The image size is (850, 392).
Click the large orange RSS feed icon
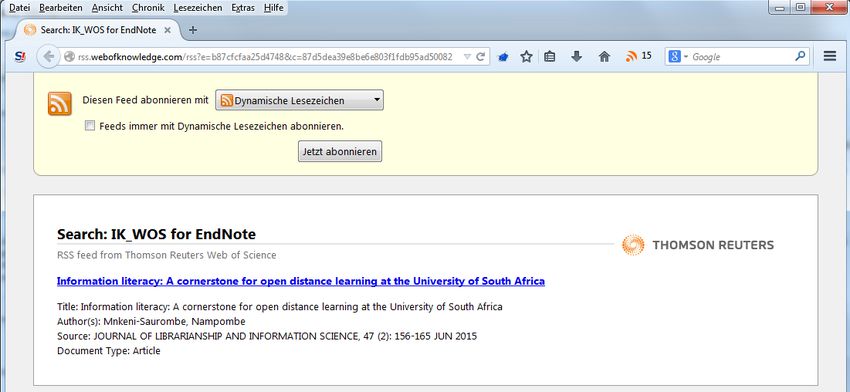(x=60, y=104)
